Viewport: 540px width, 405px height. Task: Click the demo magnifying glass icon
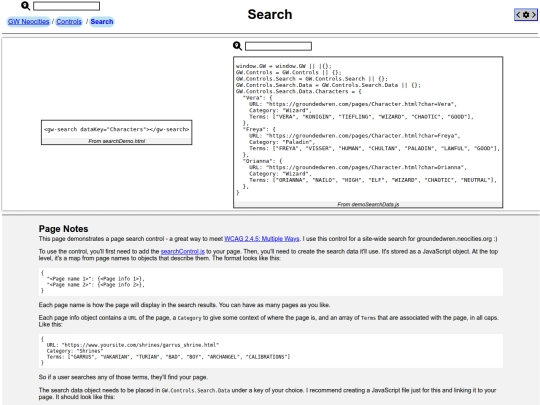(237, 46)
